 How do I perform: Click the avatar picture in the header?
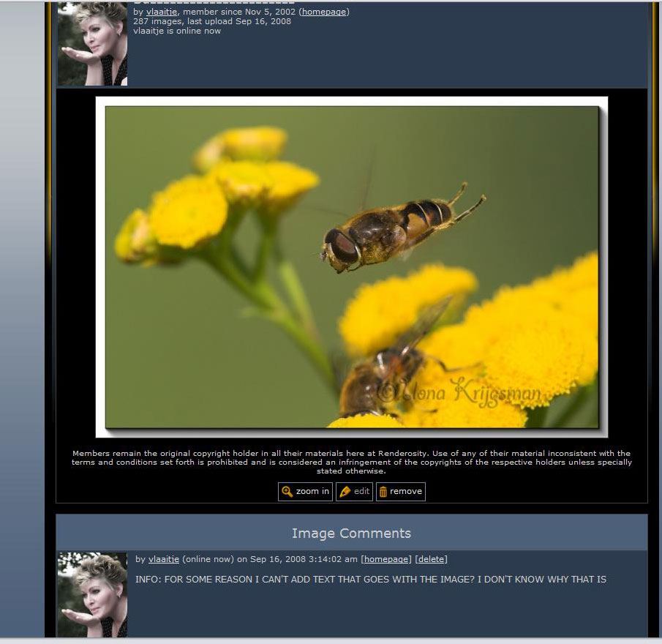pos(92,44)
